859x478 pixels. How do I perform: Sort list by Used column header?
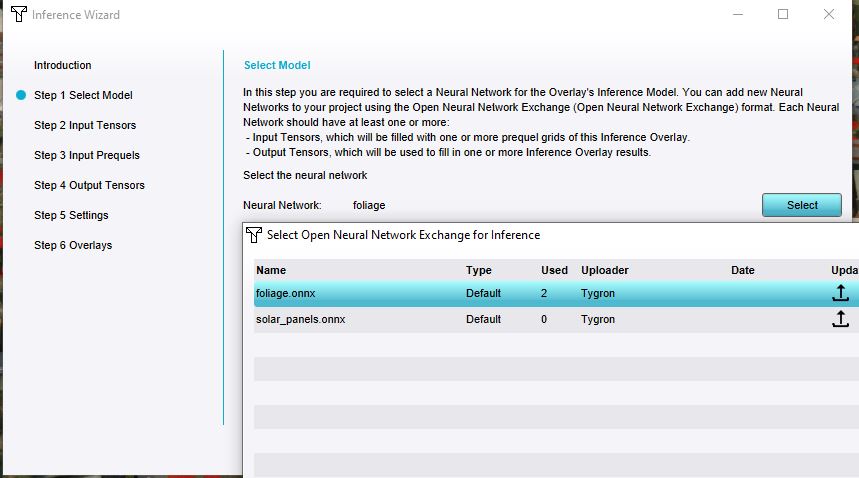(x=554, y=270)
